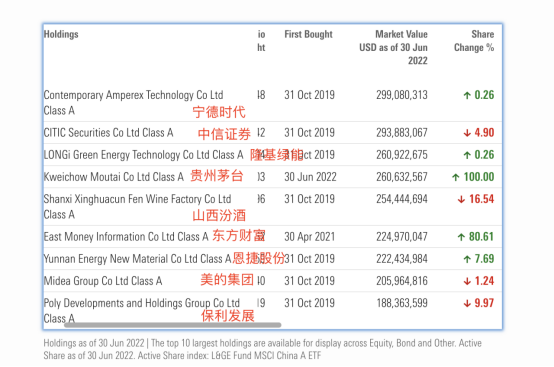Click the 4.90 share change value

tap(484, 133)
